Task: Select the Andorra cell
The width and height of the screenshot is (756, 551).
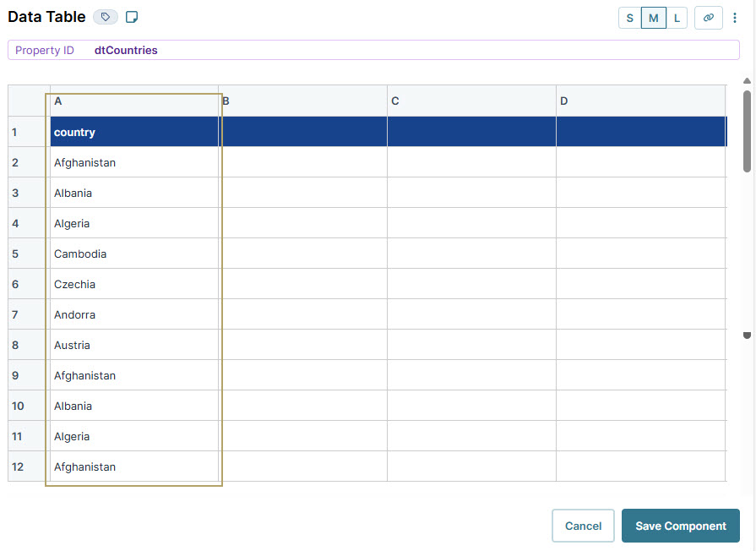Action: coord(134,314)
